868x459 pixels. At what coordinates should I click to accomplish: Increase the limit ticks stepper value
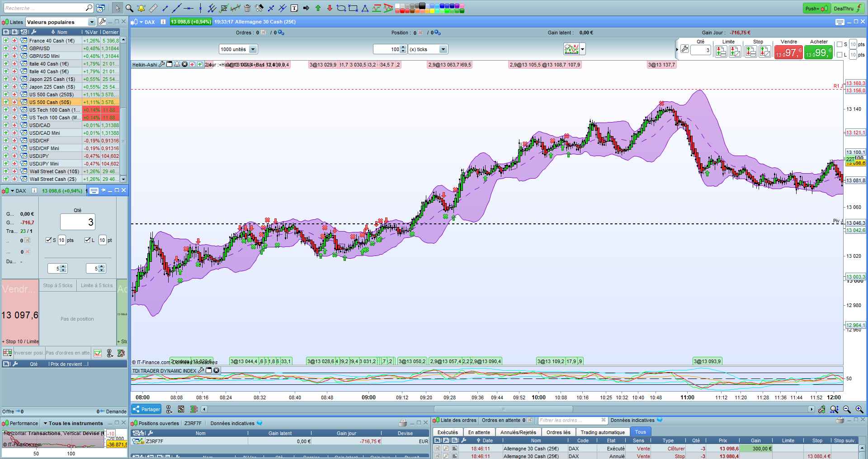[x=102, y=266]
